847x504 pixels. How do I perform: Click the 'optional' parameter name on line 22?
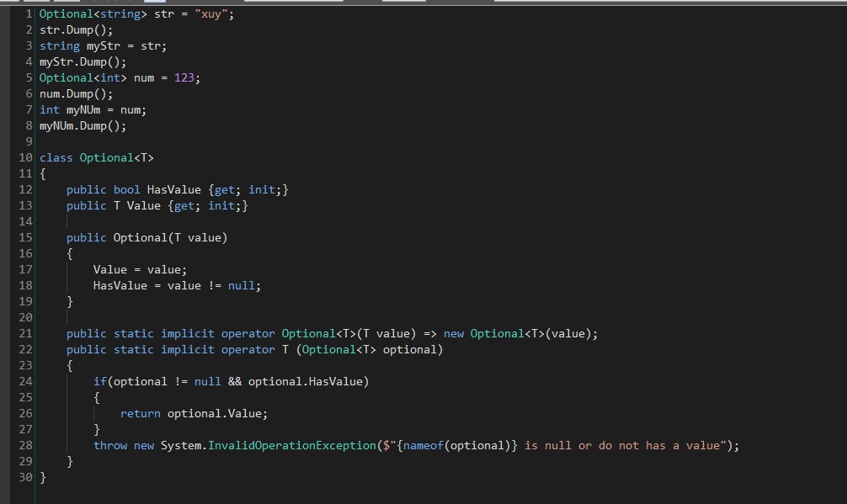[x=410, y=349]
